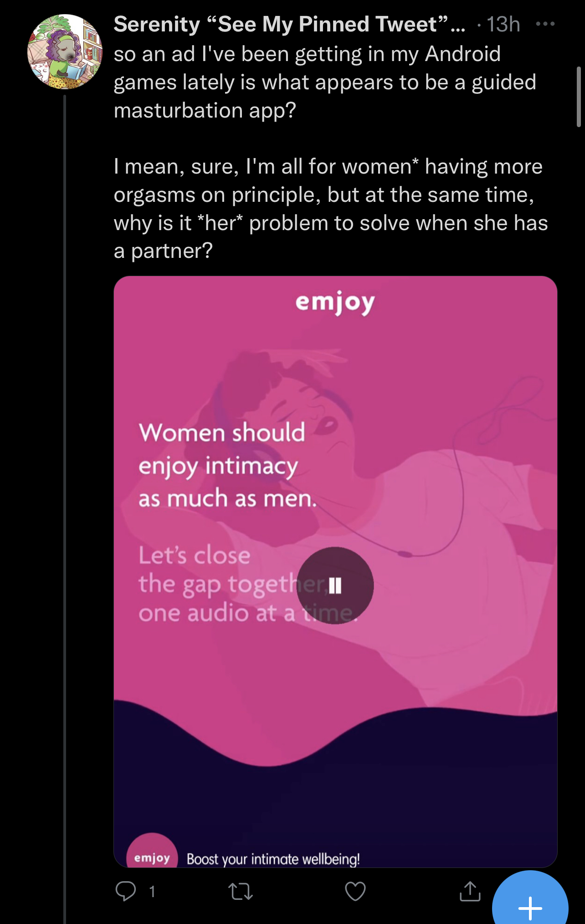Tap Boost your intimate wellbeing caption

(x=273, y=859)
